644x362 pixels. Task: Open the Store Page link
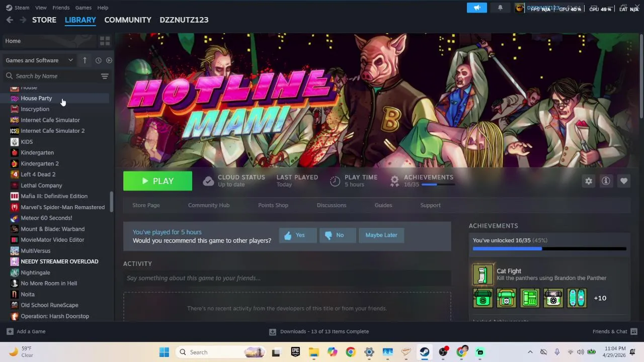coord(146,205)
